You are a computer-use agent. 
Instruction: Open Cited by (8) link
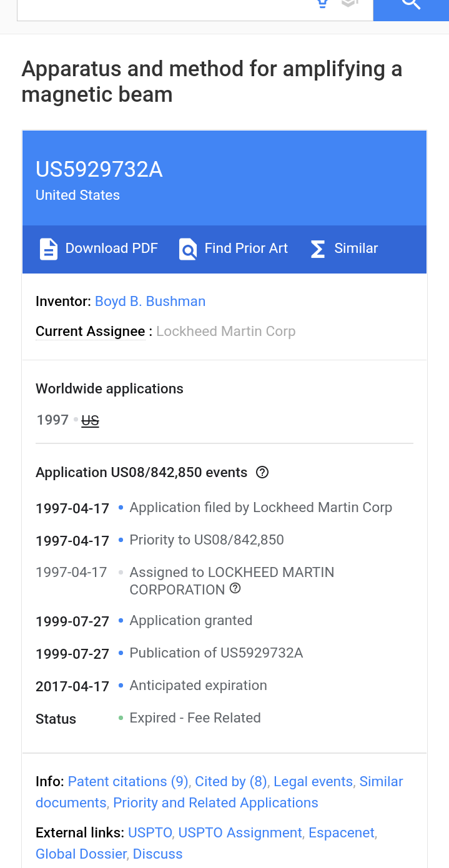(231, 781)
